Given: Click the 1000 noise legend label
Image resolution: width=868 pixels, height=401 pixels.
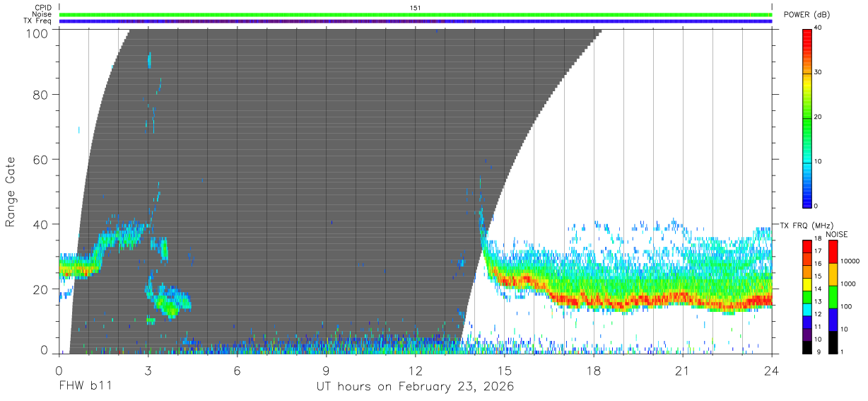Looking at the screenshot, I should (848, 284).
